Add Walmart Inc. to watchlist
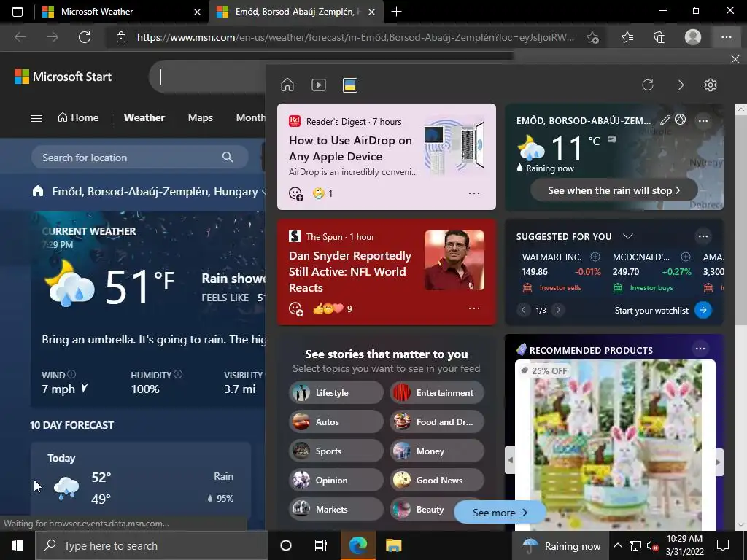 pyautogui.click(x=595, y=257)
